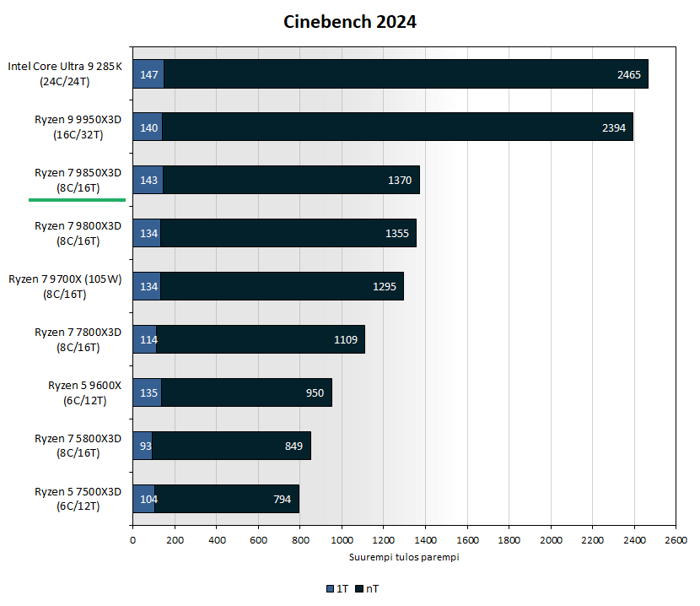Select the Ryzen 7 9700X (105W) label

tap(65, 286)
